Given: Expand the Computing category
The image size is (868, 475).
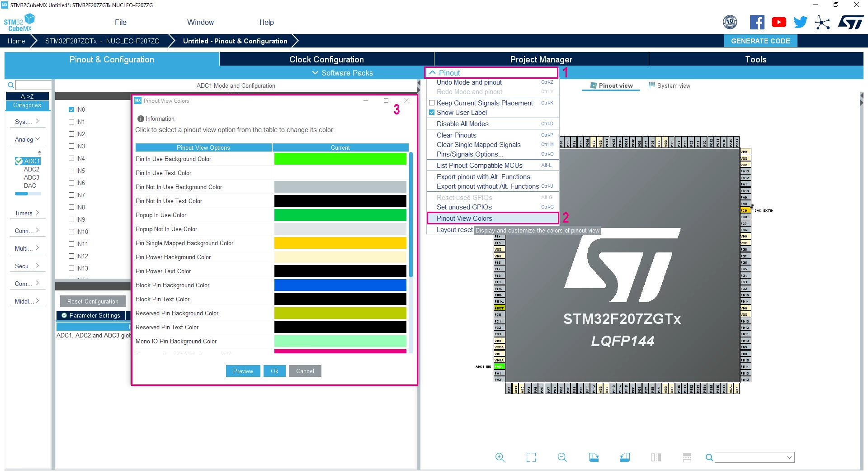Looking at the screenshot, I should tap(27, 284).
